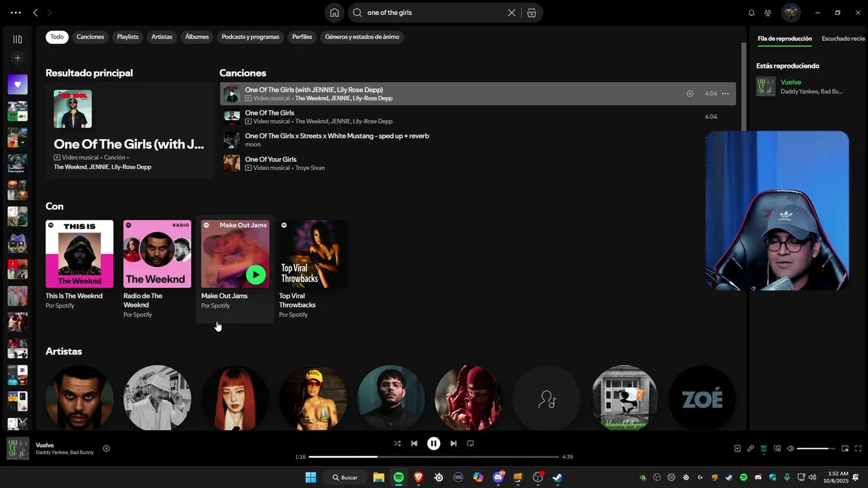Filter results by Artistas
This screenshot has width=868, height=488.
162,37
